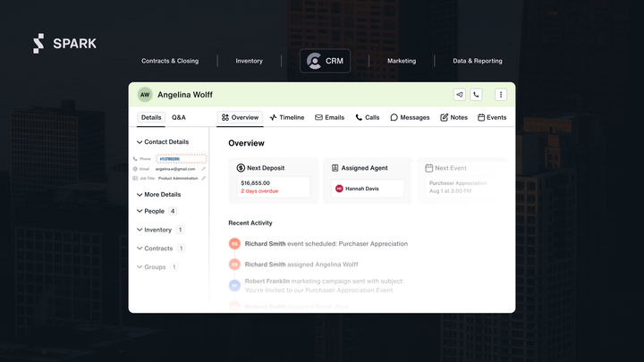Click the globe icon beside Email label
644x362 pixels.
tap(135, 169)
